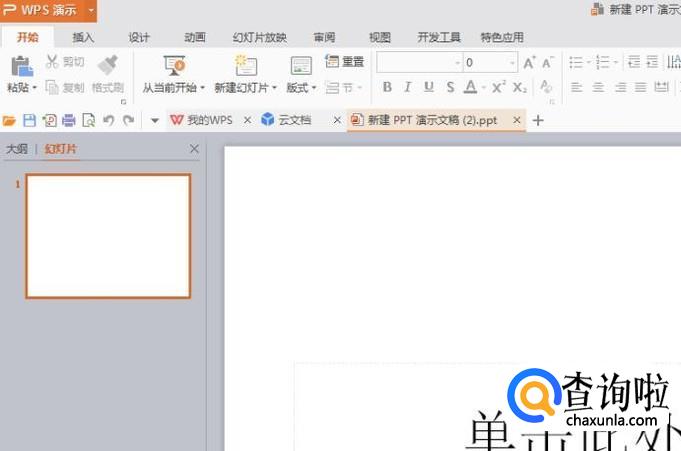This screenshot has width=681, height=451.
Task: Apply numbered list icon
Action: 602,62
